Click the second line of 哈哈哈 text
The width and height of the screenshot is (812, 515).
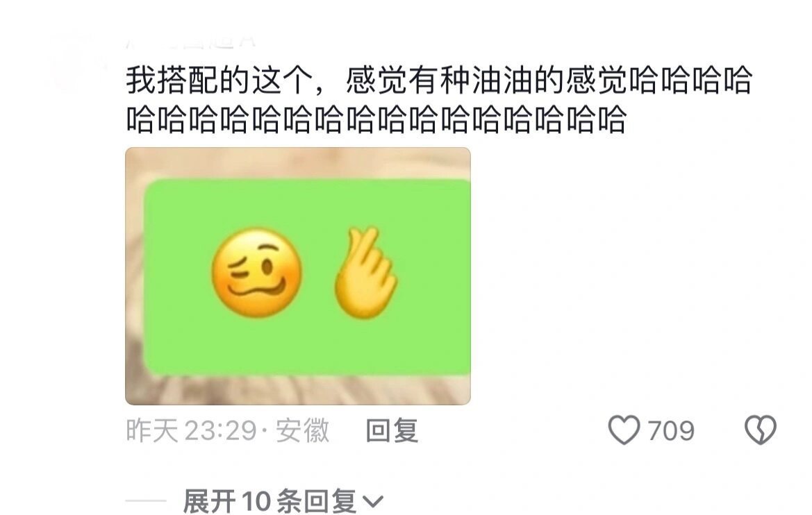(x=376, y=119)
